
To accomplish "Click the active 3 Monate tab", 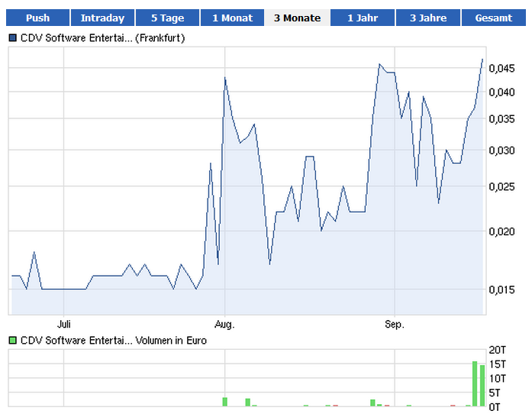I will tap(297, 18).
